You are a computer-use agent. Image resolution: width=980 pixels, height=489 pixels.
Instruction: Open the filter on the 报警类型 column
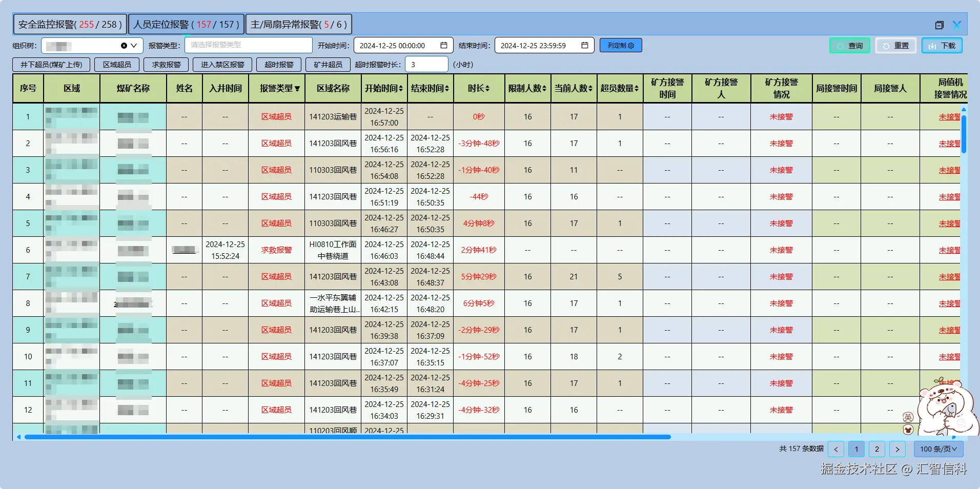coord(297,89)
